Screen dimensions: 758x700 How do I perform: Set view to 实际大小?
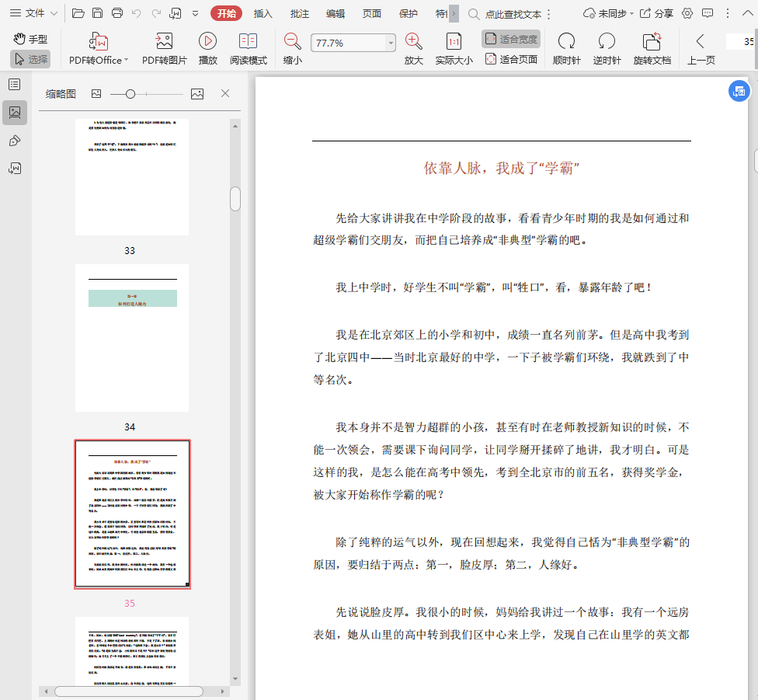[x=454, y=42]
